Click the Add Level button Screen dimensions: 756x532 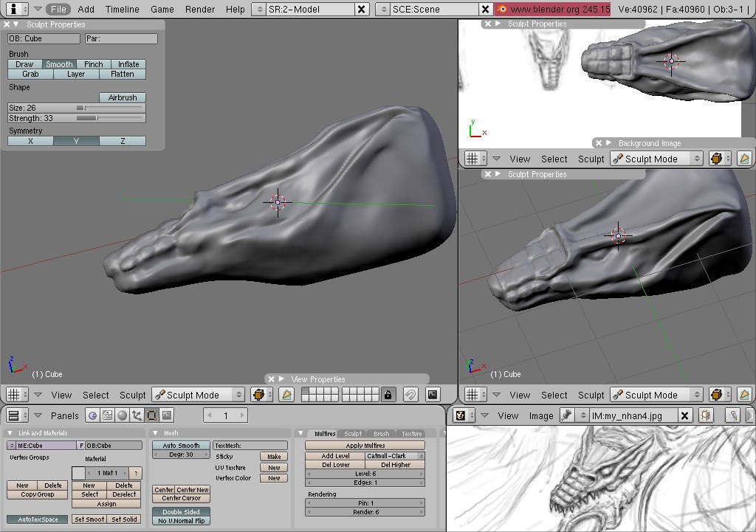point(335,455)
